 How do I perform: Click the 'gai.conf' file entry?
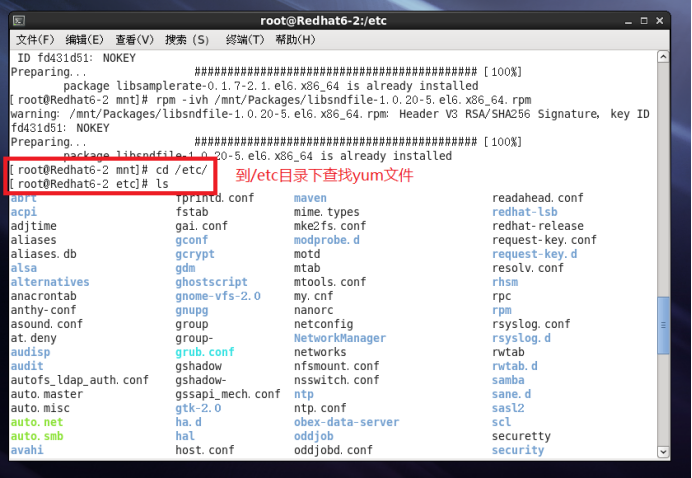[x=202, y=226]
